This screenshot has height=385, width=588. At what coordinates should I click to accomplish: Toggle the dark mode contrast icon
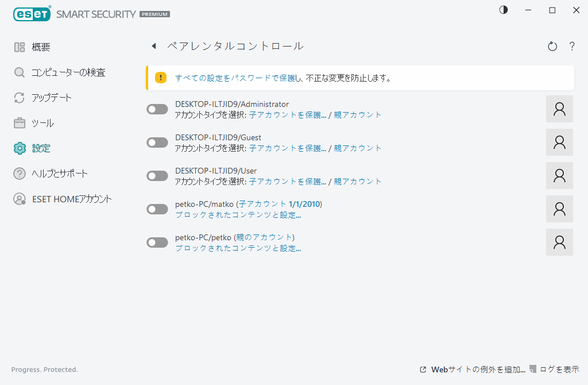[x=503, y=10]
